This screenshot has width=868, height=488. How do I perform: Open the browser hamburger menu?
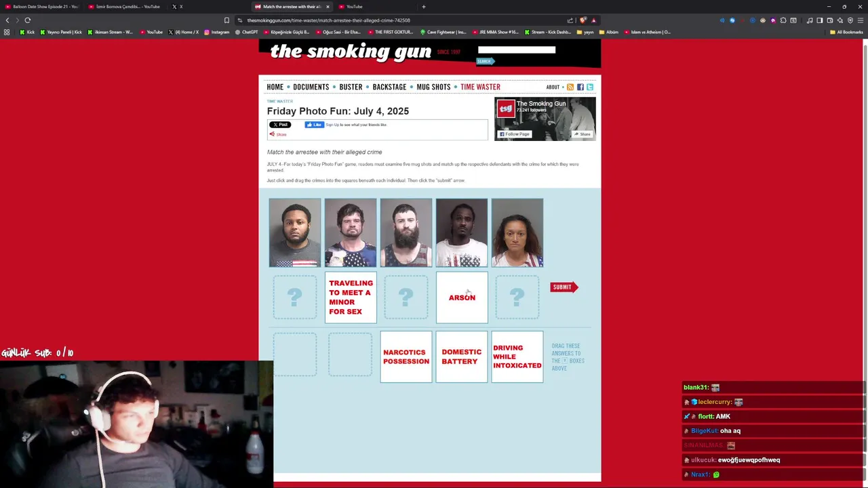point(861,20)
